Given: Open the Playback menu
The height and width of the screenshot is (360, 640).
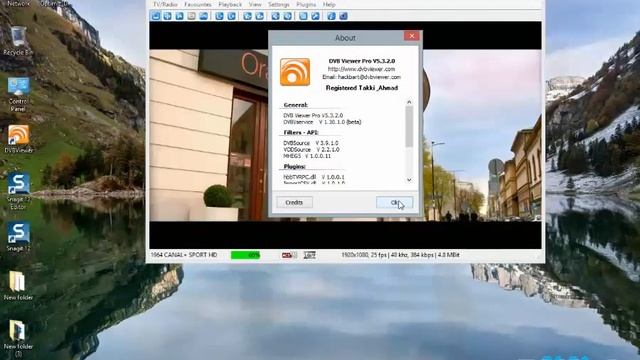Looking at the screenshot, I should click(x=230, y=4).
